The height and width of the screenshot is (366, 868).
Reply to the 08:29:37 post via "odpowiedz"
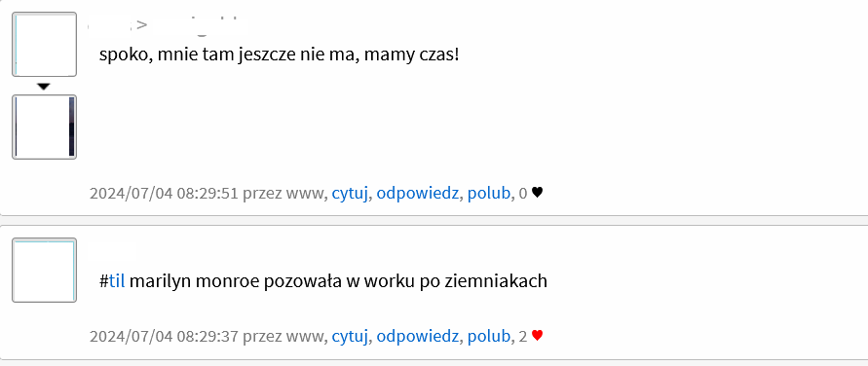pos(417,336)
